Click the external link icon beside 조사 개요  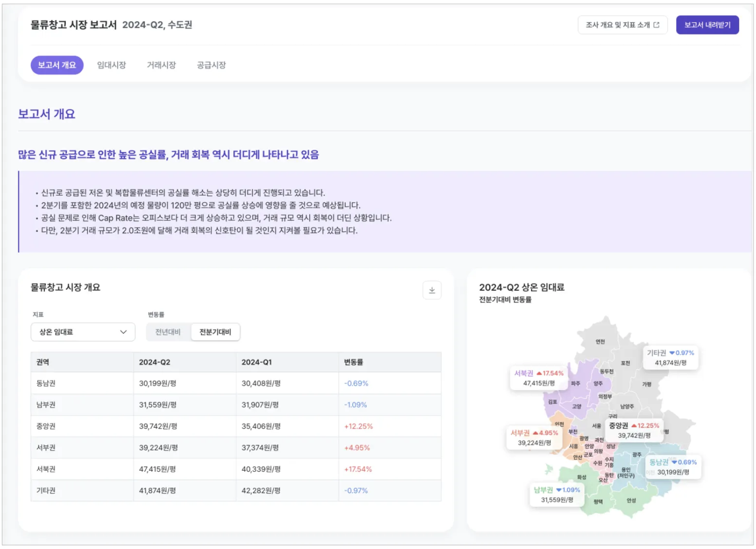[656, 25]
